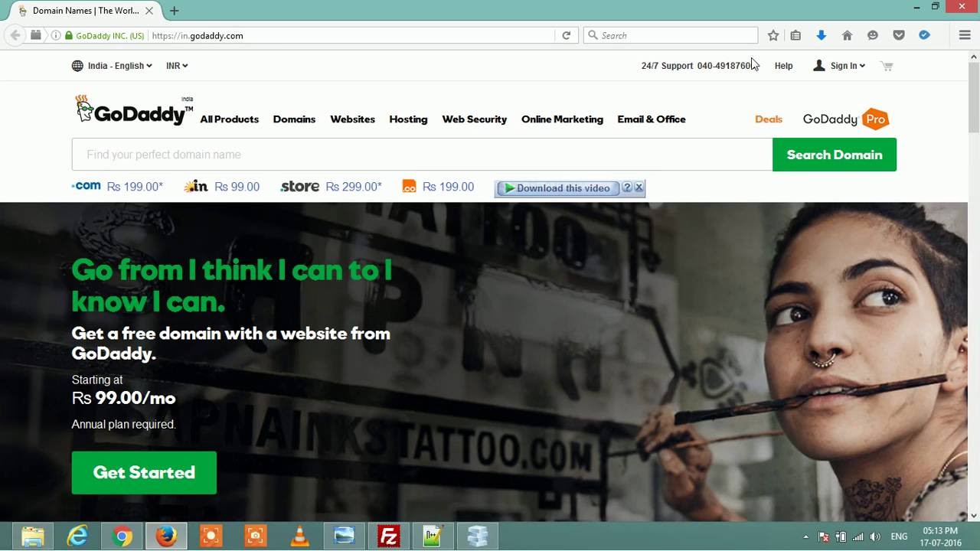Click the GoDaddy logo
Screen dimensions: 980x551
pos(133,111)
